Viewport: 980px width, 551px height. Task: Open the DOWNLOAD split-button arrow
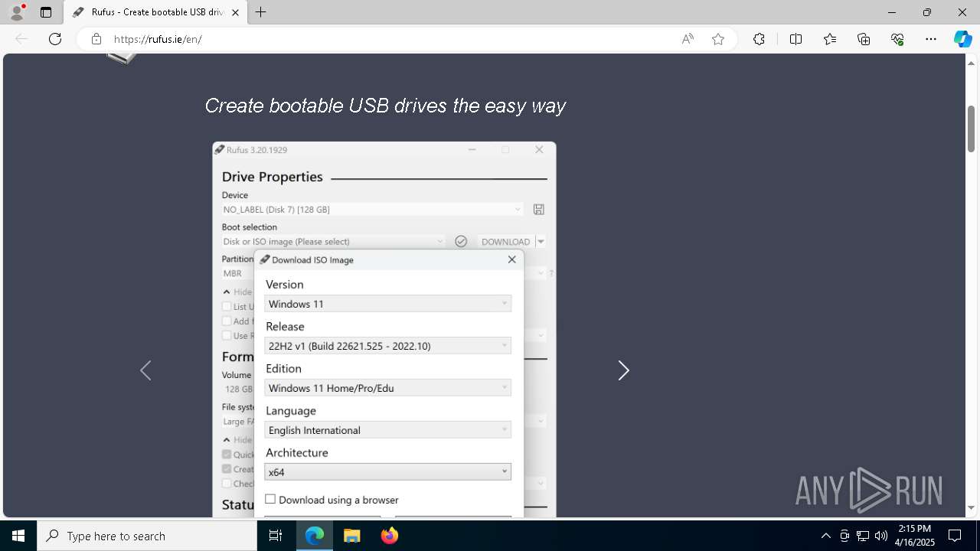pyautogui.click(x=541, y=241)
